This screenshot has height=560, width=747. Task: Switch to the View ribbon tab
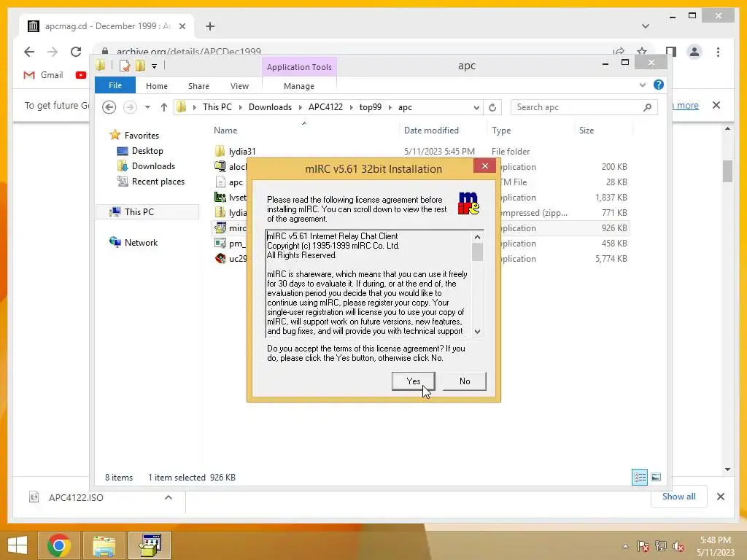point(239,86)
